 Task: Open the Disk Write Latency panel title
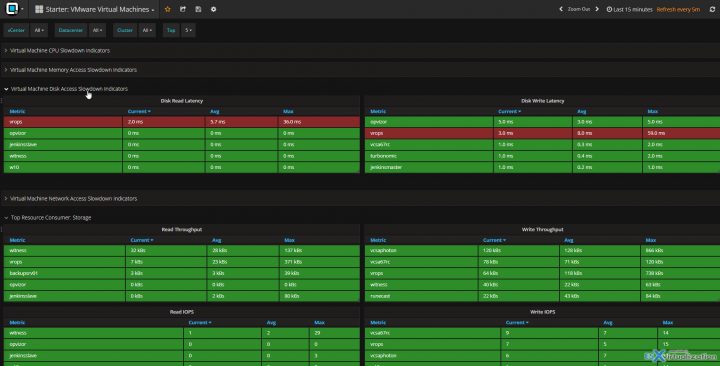[543, 101]
